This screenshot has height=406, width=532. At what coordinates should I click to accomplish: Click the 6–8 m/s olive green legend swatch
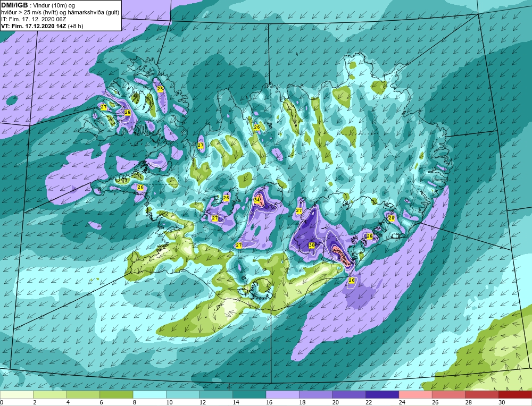[117, 395]
